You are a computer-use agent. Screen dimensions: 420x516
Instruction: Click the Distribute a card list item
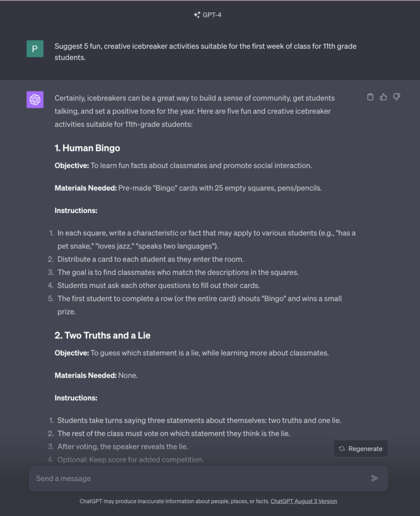(150, 260)
